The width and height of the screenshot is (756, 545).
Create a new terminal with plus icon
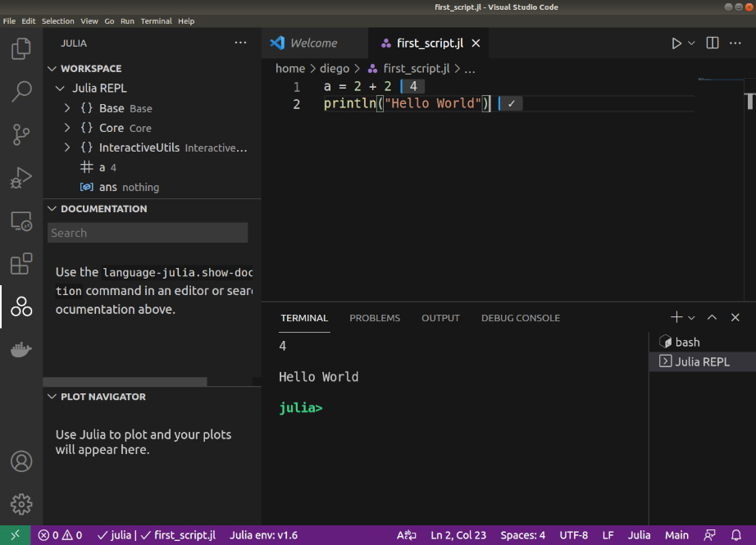coord(676,317)
